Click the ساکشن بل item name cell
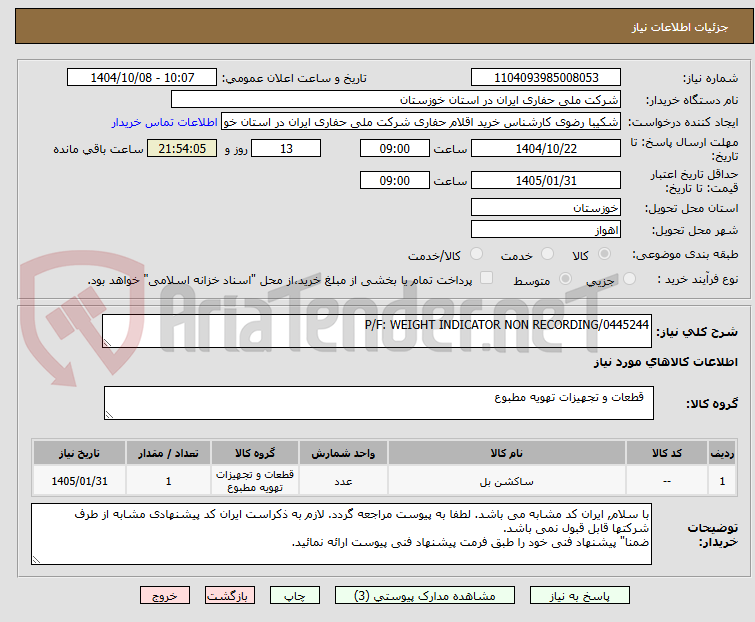 click(507, 481)
